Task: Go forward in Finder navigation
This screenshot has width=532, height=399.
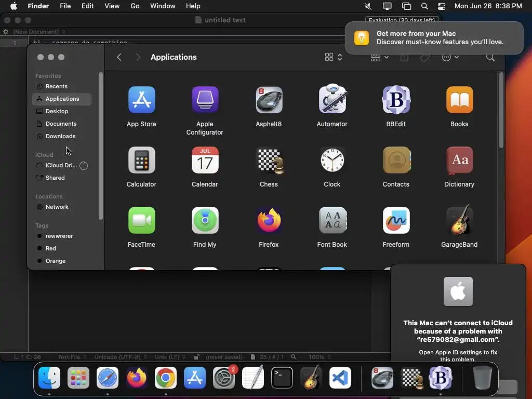Action: 138,57
